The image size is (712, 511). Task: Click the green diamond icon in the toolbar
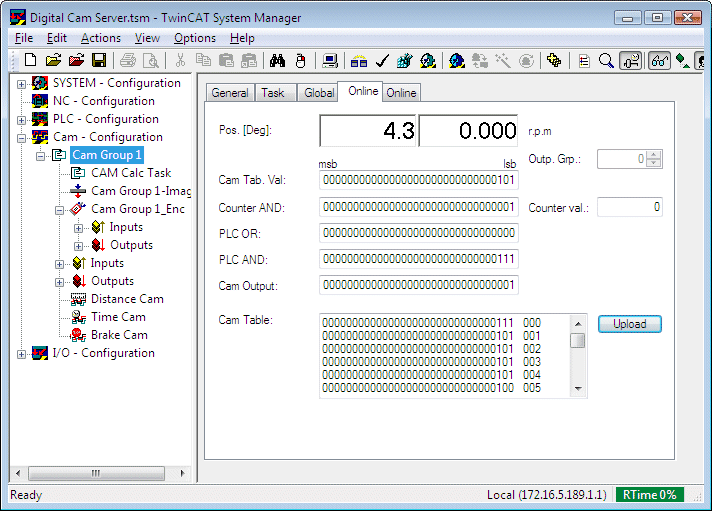pyautogui.click(x=682, y=60)
